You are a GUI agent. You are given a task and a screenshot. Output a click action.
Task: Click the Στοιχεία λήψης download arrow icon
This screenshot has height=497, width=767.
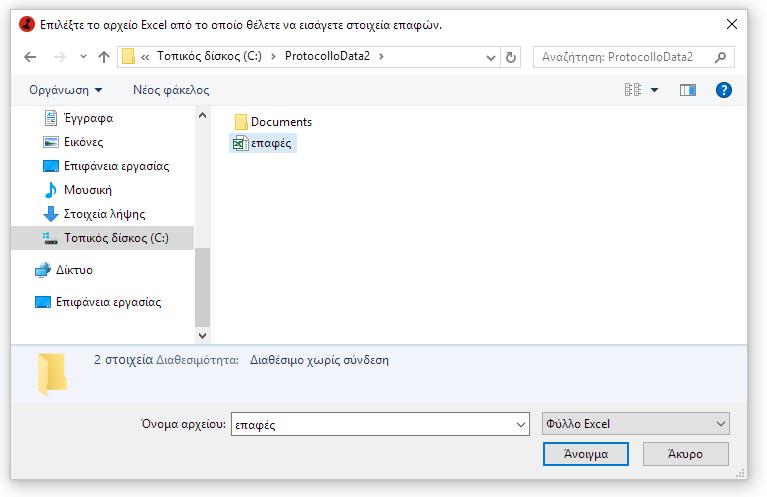tap(51, 214)
